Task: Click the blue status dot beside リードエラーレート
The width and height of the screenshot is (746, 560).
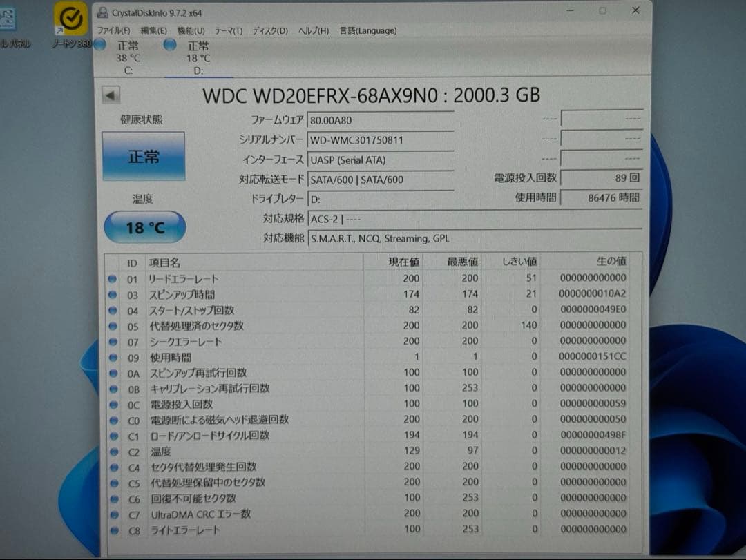Action: [x=112, y=279]
